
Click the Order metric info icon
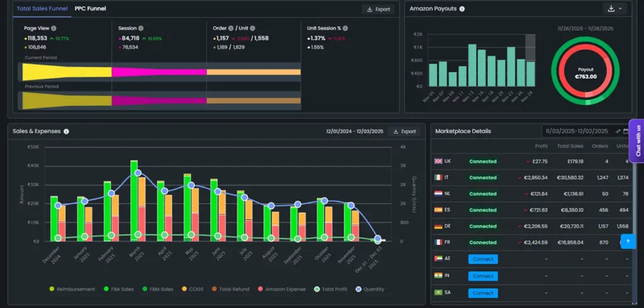(231, 28)
